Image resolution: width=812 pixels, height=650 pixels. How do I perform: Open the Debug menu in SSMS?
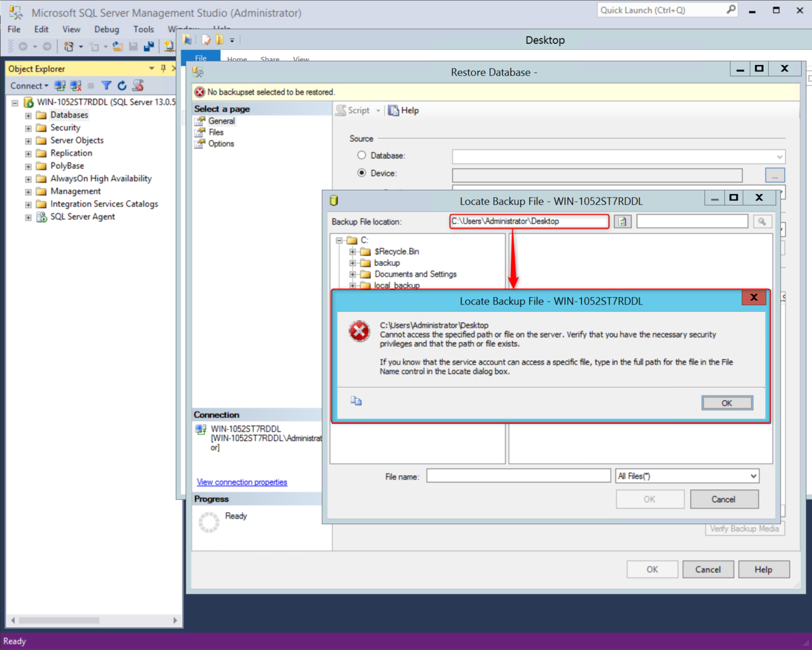106,29
